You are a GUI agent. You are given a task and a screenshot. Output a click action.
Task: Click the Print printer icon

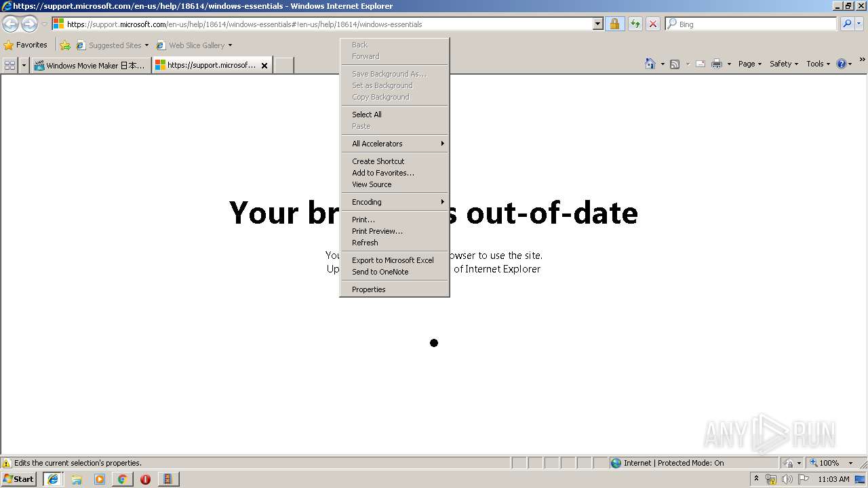tap(717, 64)
